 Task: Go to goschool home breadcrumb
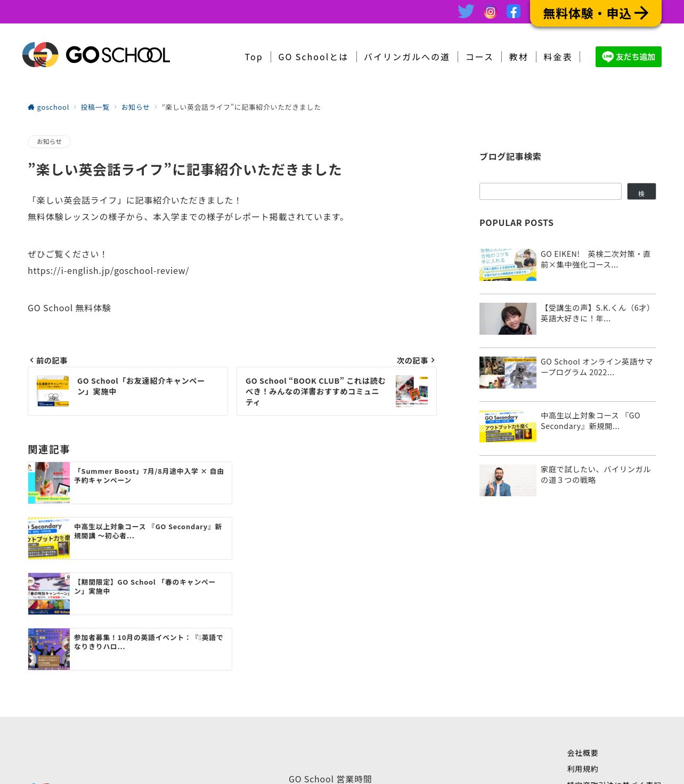pyautogui.click(x=48, y=107)
